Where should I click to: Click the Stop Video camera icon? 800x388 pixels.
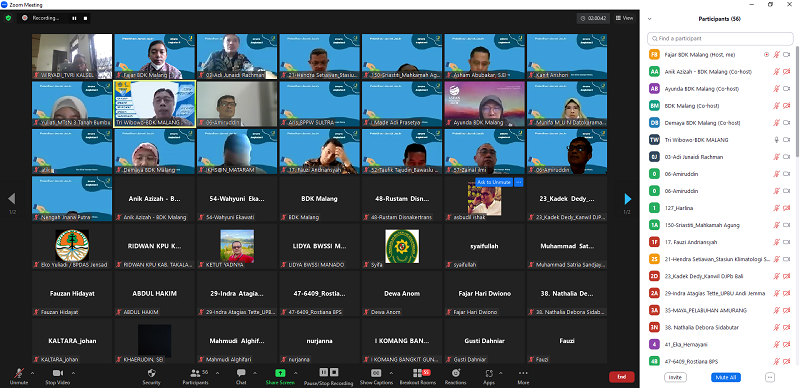coord(58,373)
